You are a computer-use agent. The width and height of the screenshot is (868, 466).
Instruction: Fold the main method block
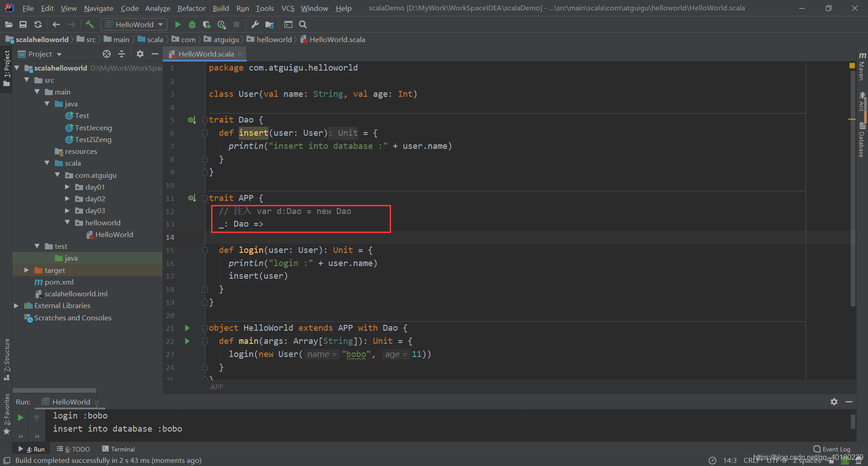[205, 341]
